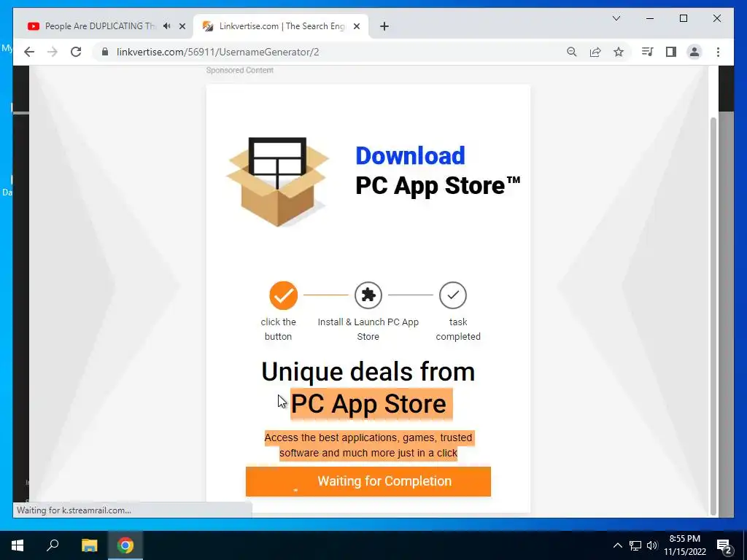Open the volume tray icon
The height and width of the screenshot is (560, 747).
652,545
